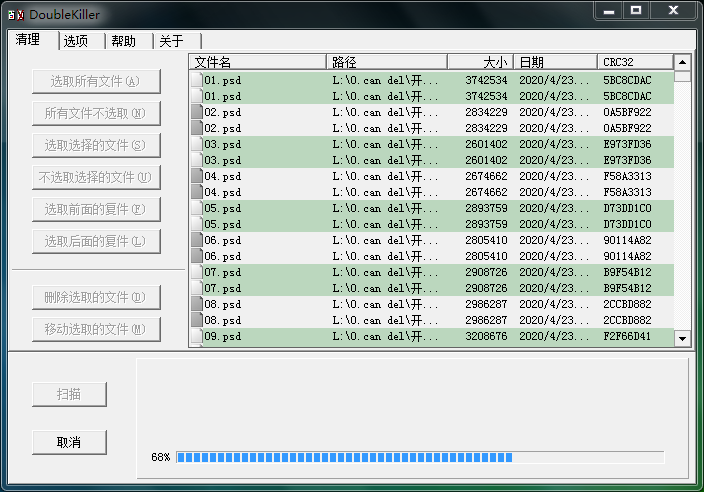Screen dimensions: 704x492
Task: Click the 选取后面的复件 (L) button
Action: (96, 241)
